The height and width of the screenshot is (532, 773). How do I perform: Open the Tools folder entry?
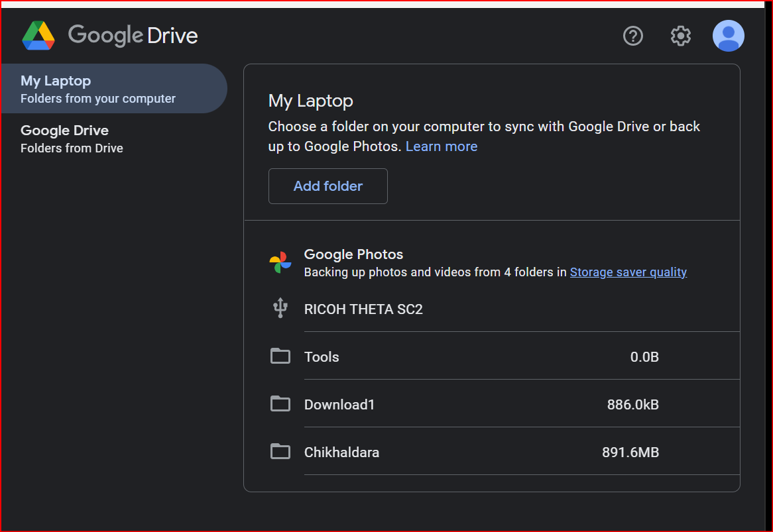click(322, 357)
